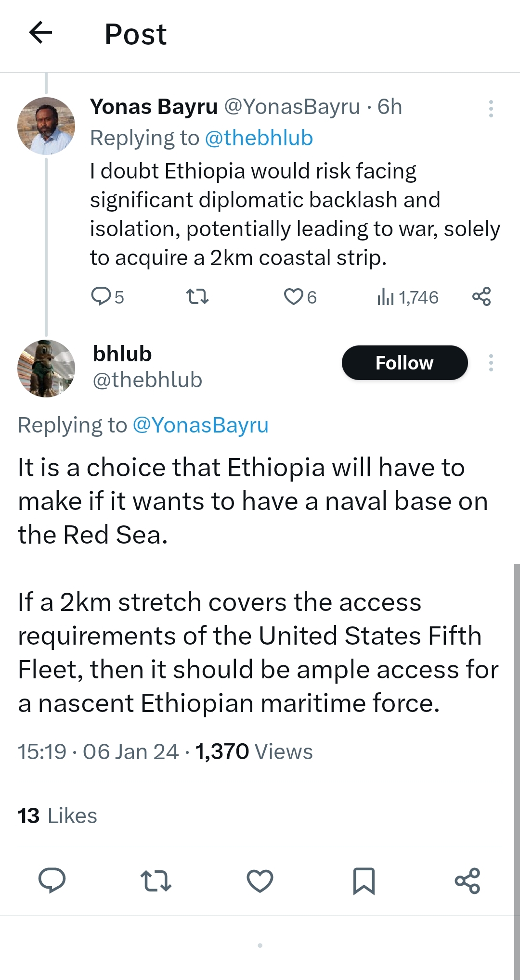520x980 pixels.
Task: Share bhlub's main post
Action: pos(468,880)
